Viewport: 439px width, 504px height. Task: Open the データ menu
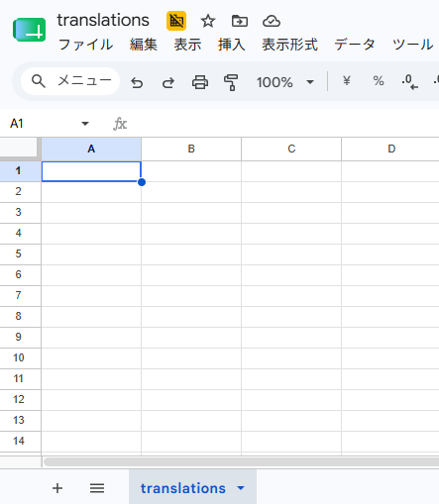pyautogui.click(x=355, y=45)
